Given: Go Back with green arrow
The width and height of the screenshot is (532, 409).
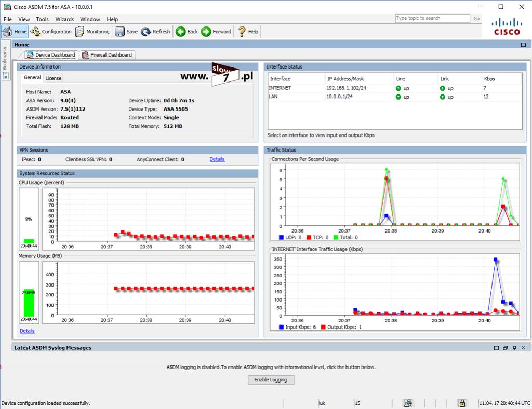Looking at the screenshot, I should pos(187,32).
